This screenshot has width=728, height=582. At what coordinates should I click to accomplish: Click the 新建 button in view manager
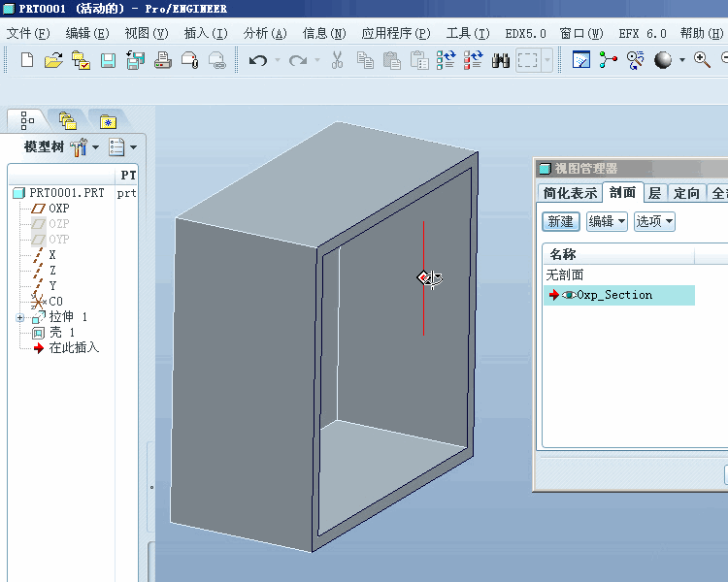(561, 221)
